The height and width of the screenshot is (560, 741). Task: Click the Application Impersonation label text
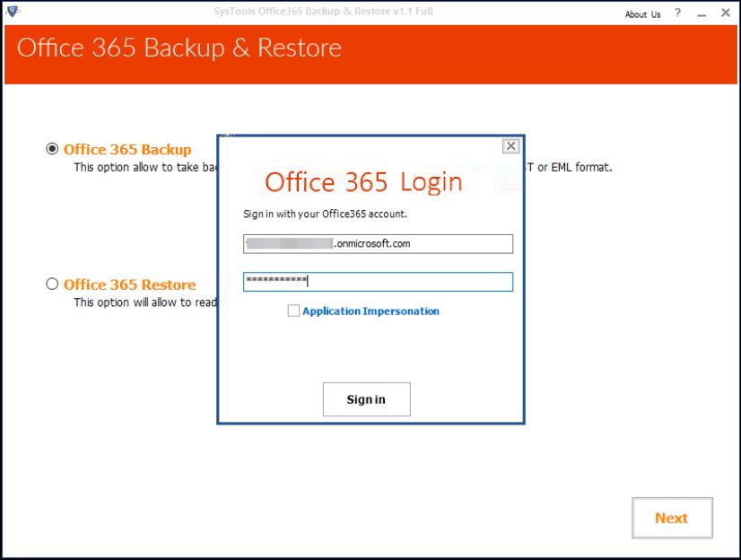point(370,311)
